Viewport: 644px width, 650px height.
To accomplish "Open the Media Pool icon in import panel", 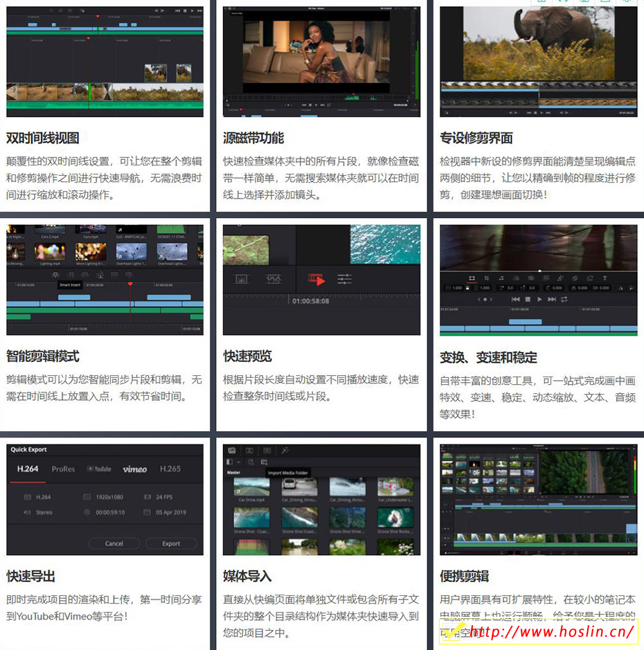I will tap(232, 451).
